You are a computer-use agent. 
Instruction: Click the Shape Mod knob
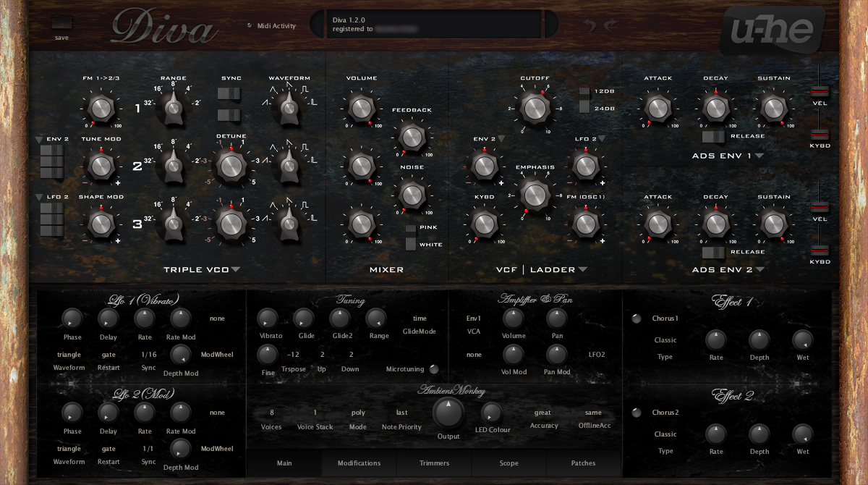(101, 224)
